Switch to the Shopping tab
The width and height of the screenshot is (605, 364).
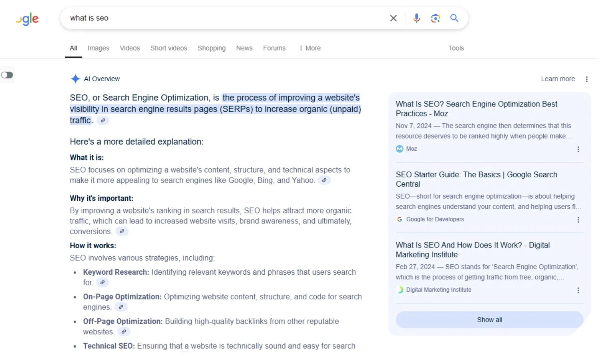click(x=212, y=48)
